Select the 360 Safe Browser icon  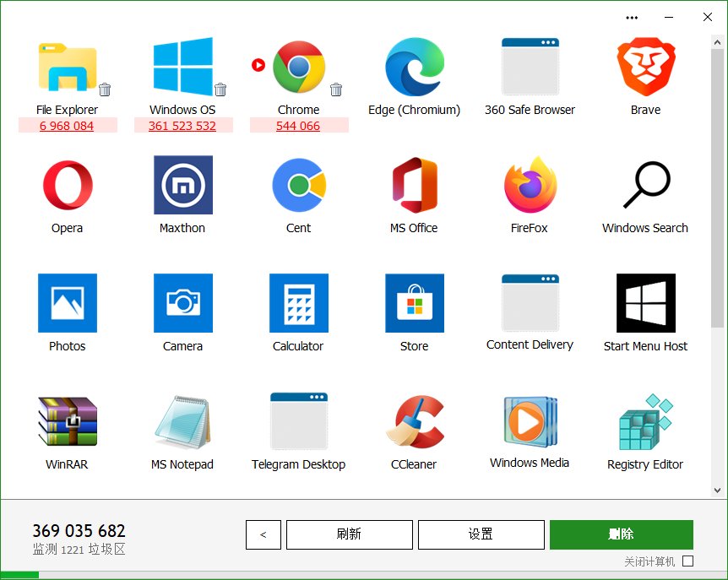click(530, 67)
